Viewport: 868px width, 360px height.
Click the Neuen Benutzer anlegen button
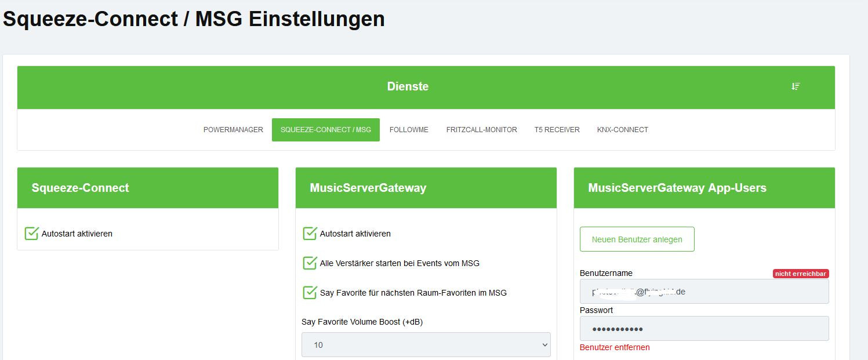click(637, 239)
